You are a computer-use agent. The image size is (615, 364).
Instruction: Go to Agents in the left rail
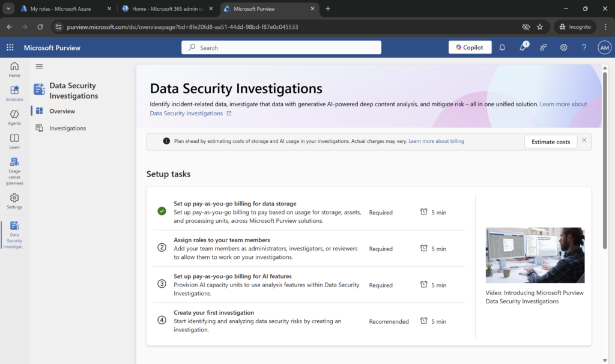tap(14, 117)
